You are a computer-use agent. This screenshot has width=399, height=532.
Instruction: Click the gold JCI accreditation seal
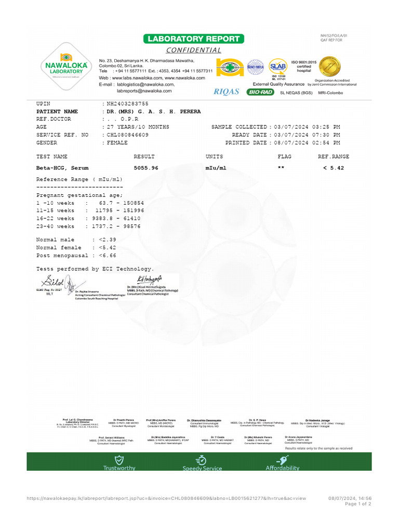pyautogui.click(x=330, y=66)
